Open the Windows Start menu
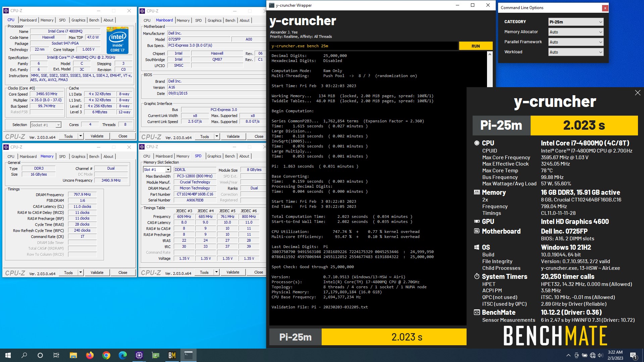 (8, 355)
